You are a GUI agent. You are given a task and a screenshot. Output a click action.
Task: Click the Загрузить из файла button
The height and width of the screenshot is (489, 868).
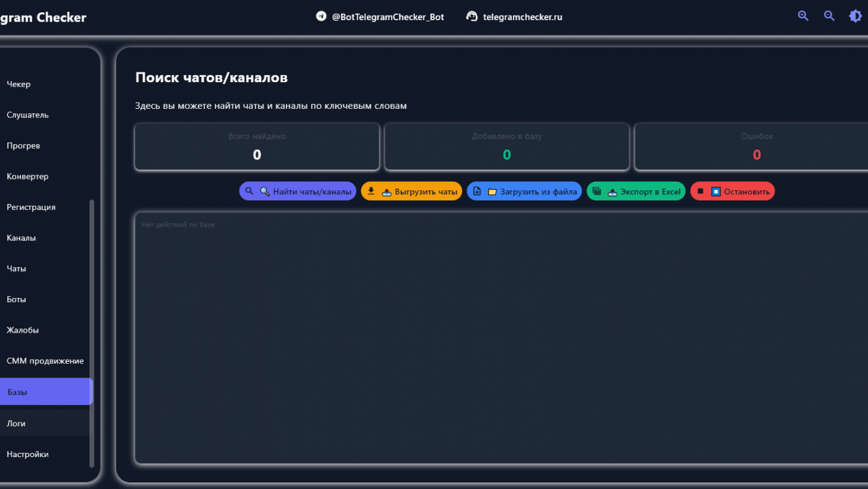tap(524, 191)
